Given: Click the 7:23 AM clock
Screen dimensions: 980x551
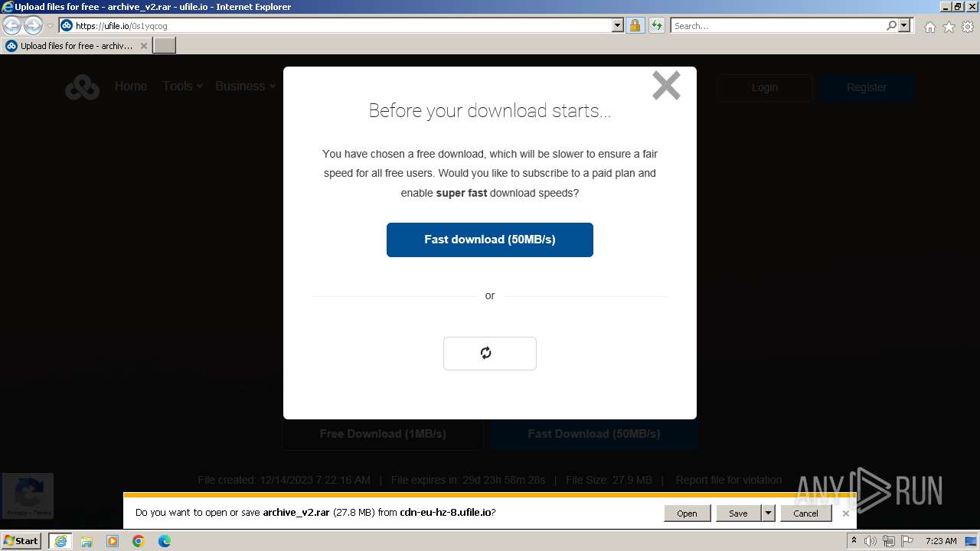Looking at the screenshot, I should point(941,541).
